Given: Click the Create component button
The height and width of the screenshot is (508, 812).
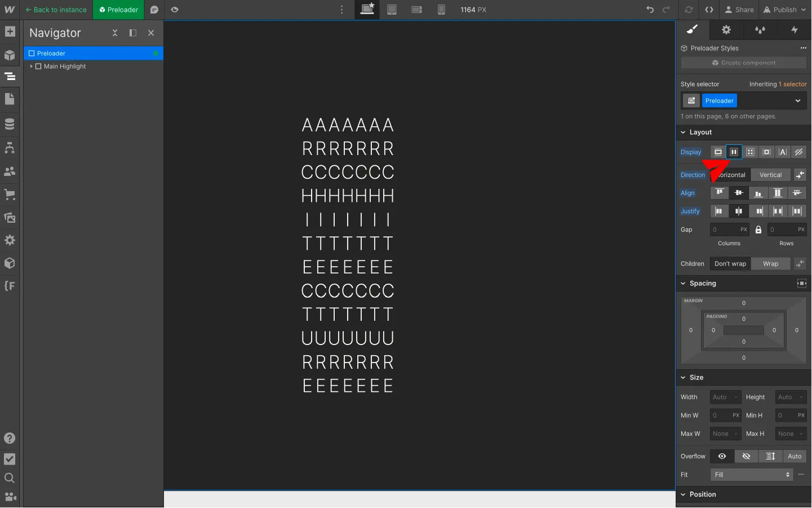Looking at the screenshot, I should [x=744, y=63].
